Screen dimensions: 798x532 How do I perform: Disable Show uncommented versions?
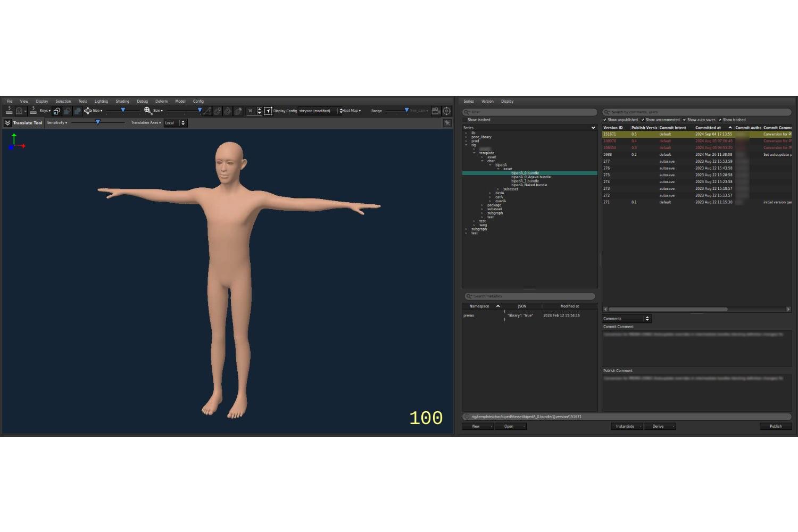tap(643, 120)
